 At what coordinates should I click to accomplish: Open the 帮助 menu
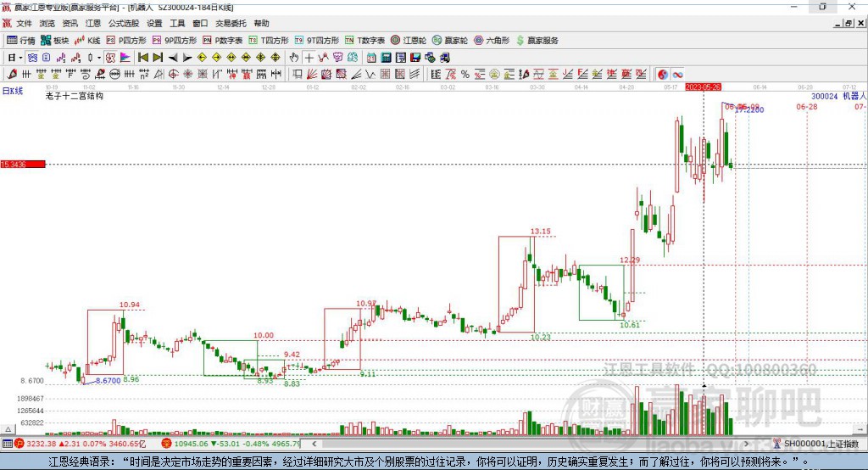(x=261, y=23)
